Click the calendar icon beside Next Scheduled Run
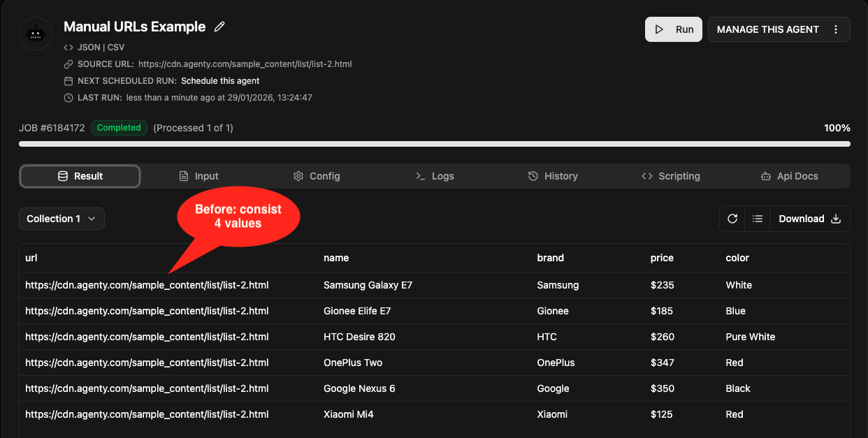This screenshot has height=438, width=868. coord(68,81)
